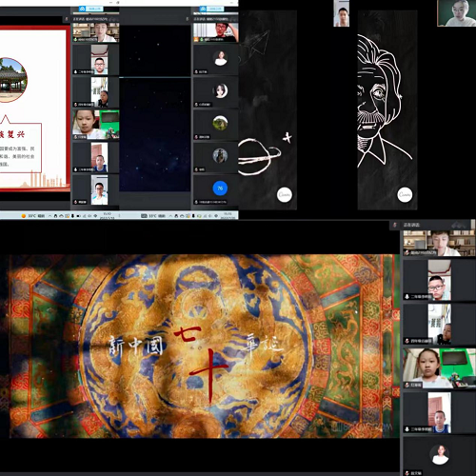Image resolution: width=476 pixels, height=476 pixels.
Task: Expand the tray chevron beside the gray weather widget
Action: click(170, 216)
